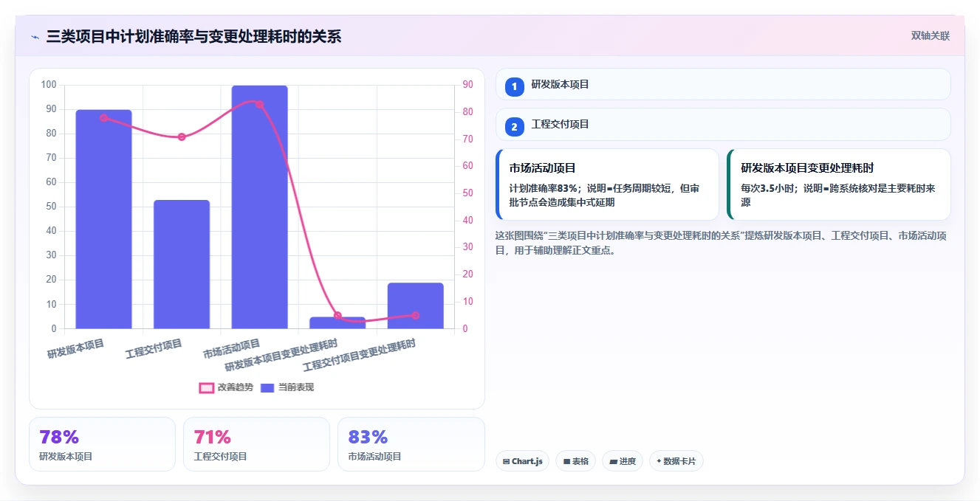Screen dimensions: 980x501
Task: Click the 双轴关联 label in header
Action: pyautogui.click(x=930, y=35)
